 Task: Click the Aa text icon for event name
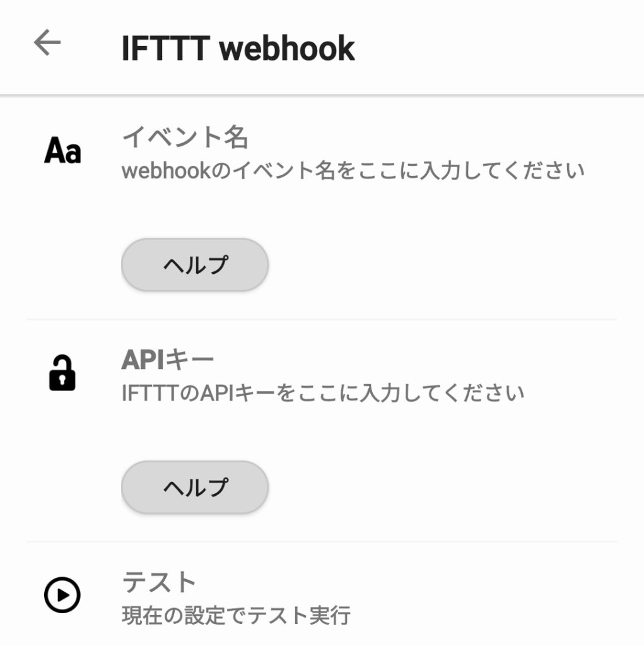[62, 153]
